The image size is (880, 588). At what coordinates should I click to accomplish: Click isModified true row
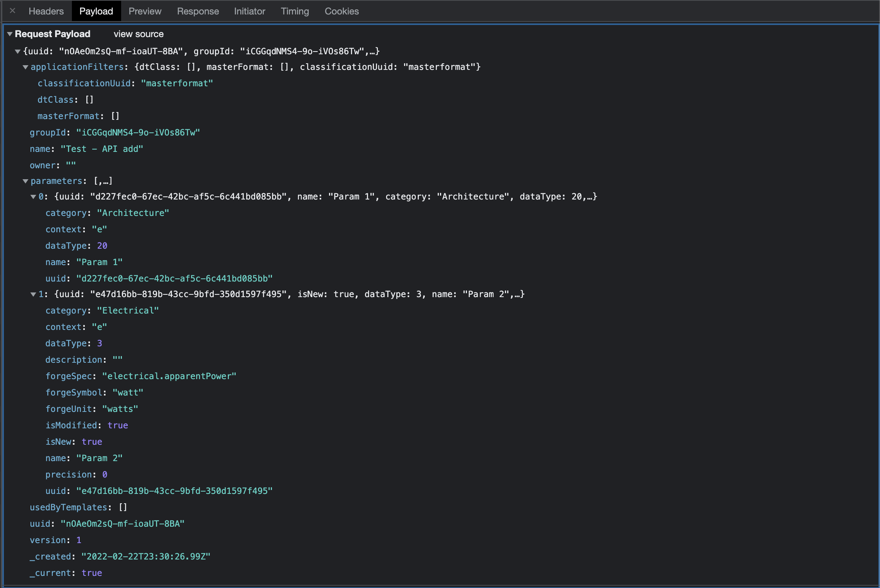[x=87, y=426]
